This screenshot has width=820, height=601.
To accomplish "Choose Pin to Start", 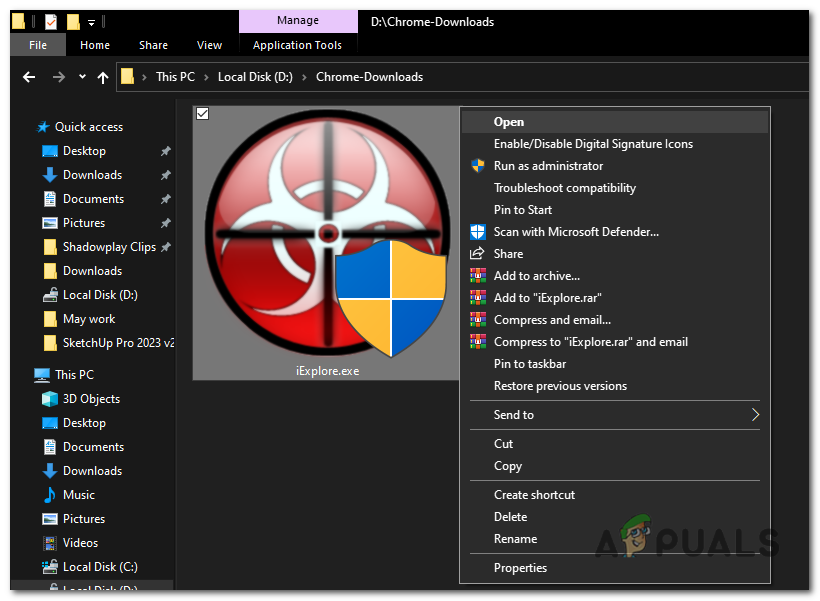I will 614,210.
